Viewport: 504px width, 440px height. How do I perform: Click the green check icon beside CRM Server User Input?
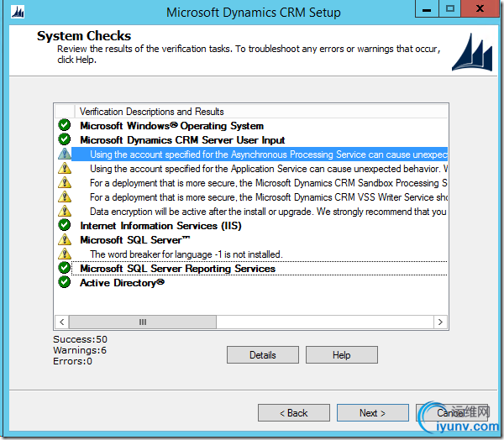pos(65,139)
